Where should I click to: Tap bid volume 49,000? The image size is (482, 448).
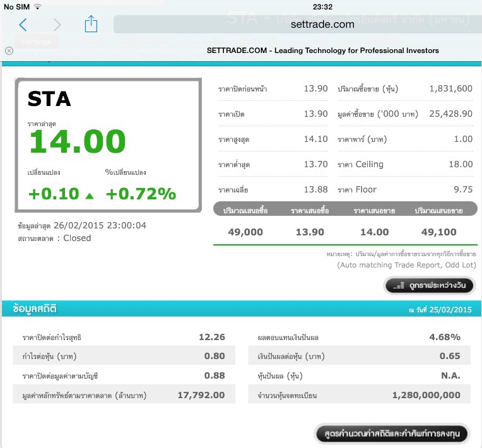click(245, 232)
